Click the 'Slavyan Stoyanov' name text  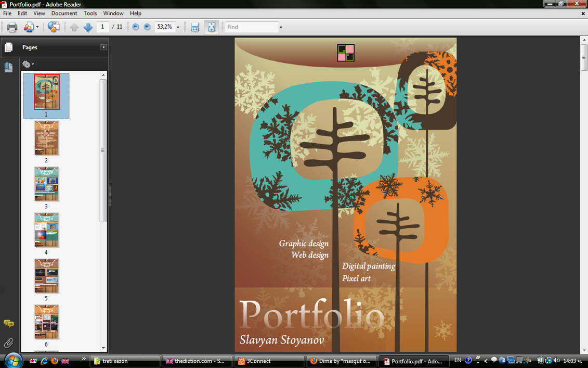(282, 340)
